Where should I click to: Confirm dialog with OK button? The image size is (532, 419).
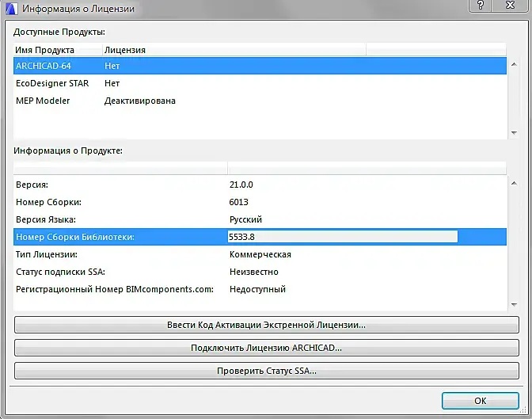coord(481,401)
